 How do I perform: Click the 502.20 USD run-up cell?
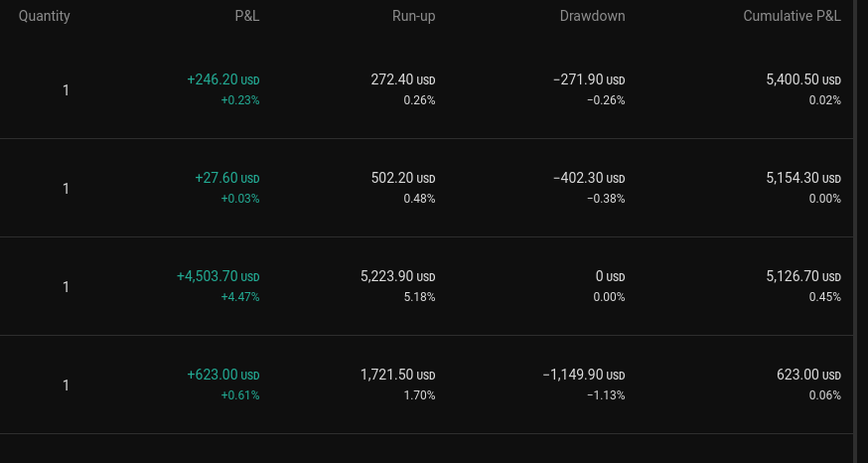[x=403, y=178]
